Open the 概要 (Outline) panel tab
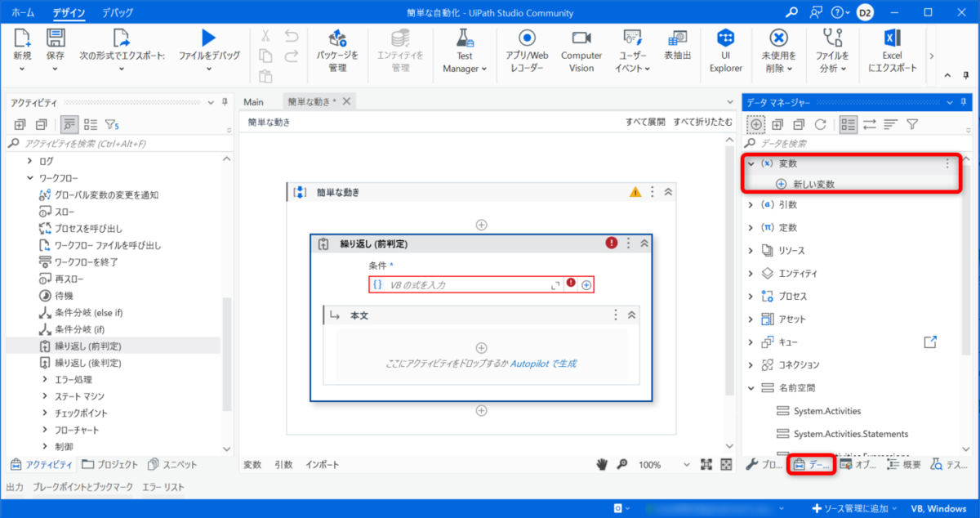980x518 pixels. pyautogui.click(x=904, y=464)
